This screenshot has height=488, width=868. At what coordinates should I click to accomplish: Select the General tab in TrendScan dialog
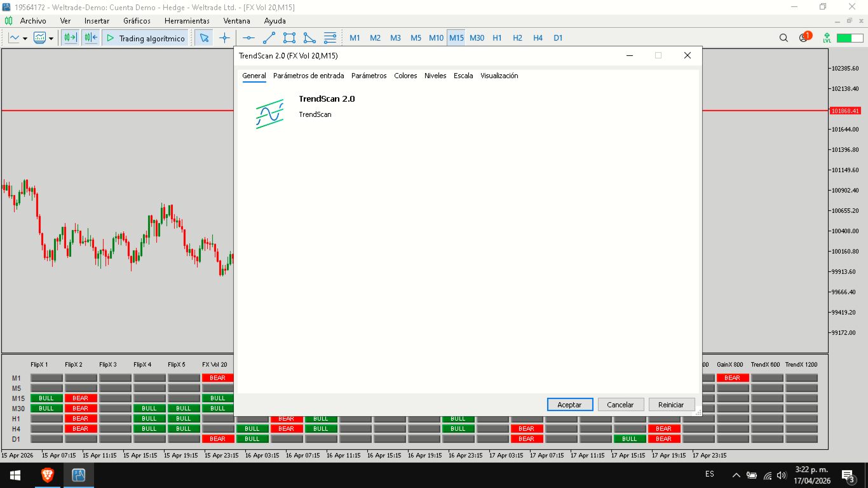[254, 76]
